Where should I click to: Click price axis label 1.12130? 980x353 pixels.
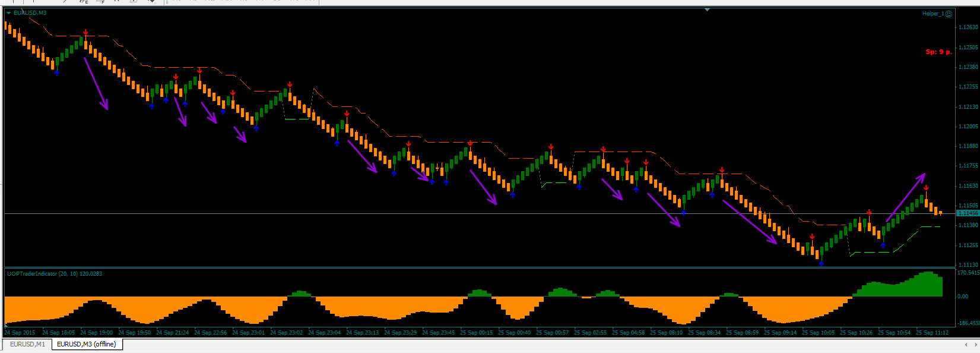click(x=969, y=107)
